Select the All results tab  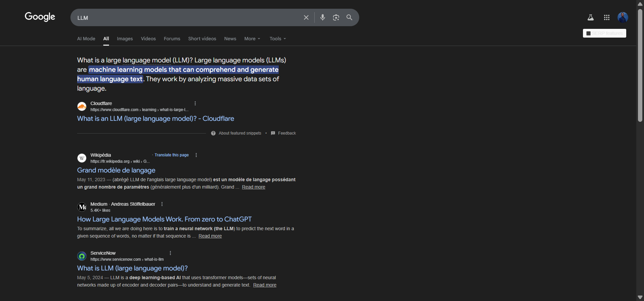(106, 39)
